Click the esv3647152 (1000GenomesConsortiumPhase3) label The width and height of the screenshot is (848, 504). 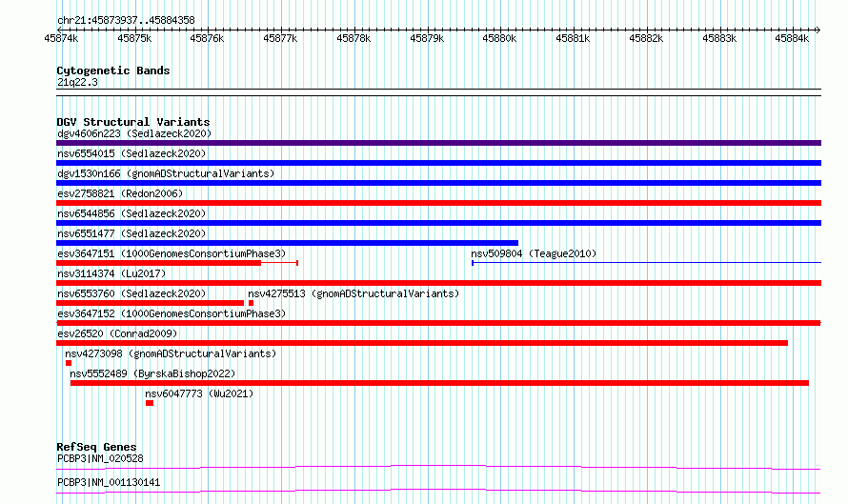point(172,313)
